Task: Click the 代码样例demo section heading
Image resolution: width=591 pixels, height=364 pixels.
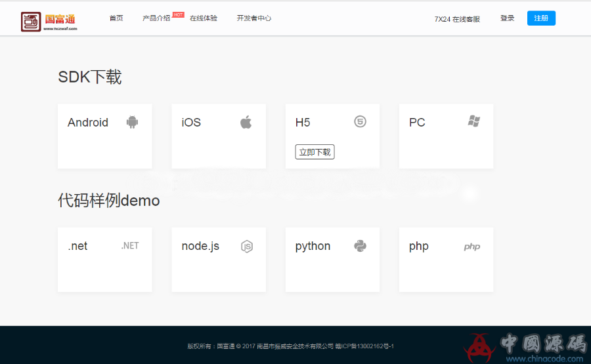Action: tap(108, 200)
